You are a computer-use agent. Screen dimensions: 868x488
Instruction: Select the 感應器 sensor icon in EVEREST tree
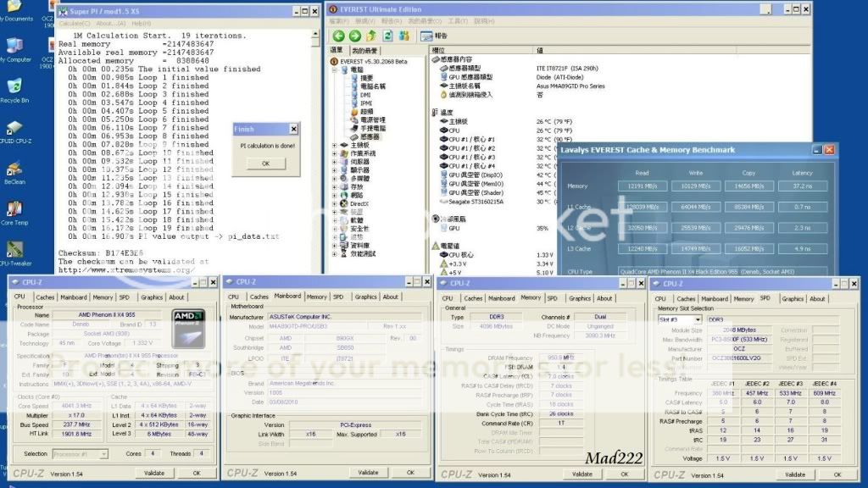click(355, 136)
